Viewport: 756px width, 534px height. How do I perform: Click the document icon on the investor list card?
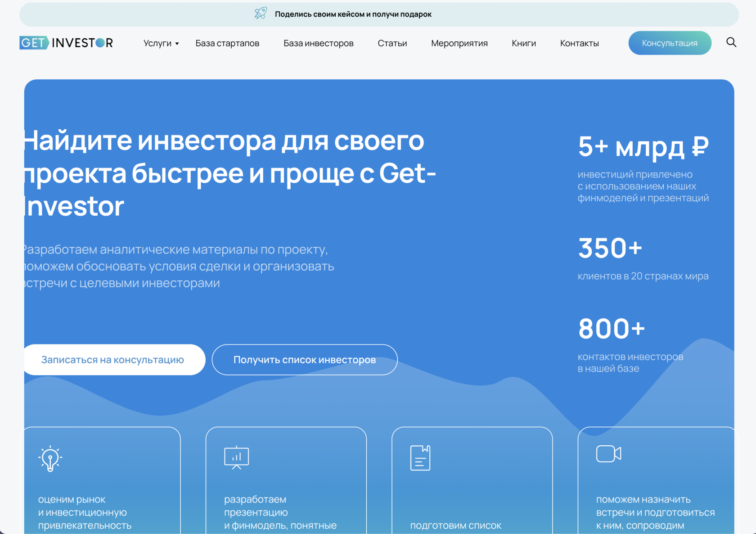click(420, 457)
